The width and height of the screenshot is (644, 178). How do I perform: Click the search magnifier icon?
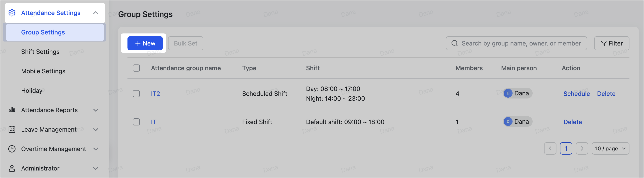tap(454, 43)
